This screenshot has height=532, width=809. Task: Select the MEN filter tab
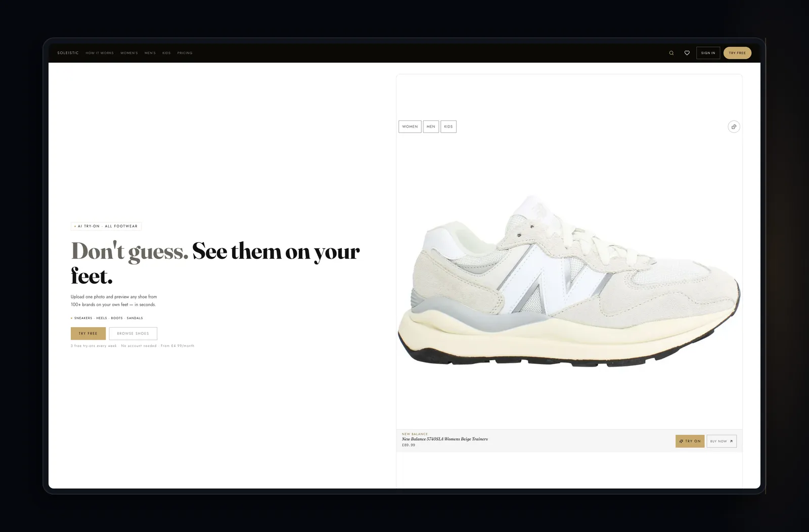431,126
